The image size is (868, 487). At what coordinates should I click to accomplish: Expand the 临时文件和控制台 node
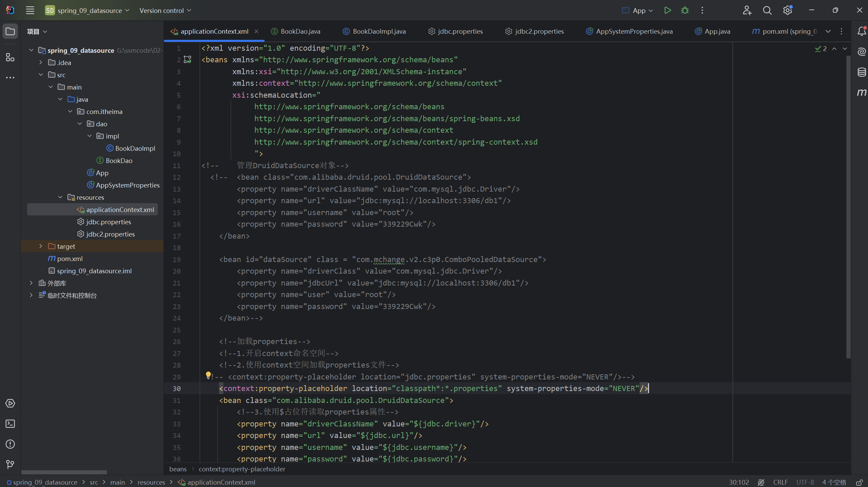coord(31,295)
